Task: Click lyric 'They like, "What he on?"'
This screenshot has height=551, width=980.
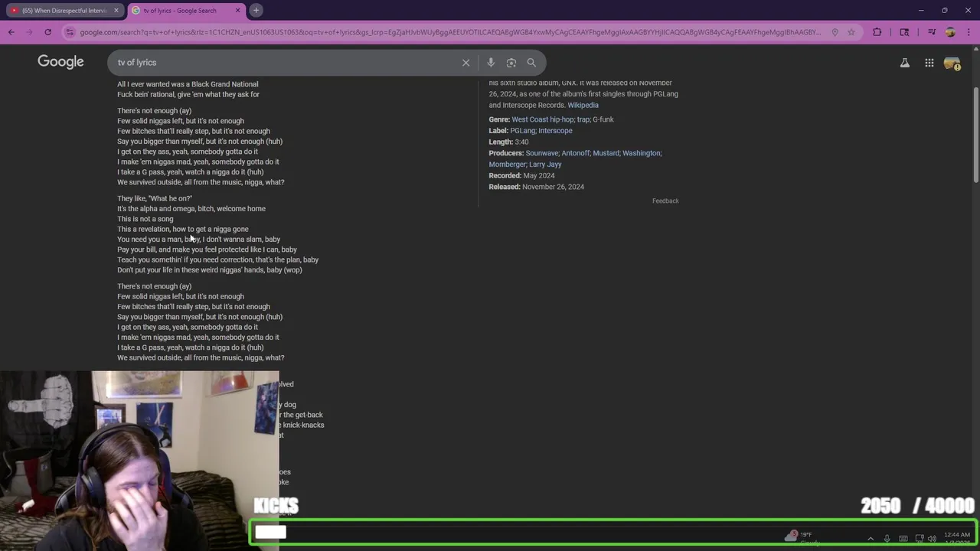Action: click(x=155, y=198)
